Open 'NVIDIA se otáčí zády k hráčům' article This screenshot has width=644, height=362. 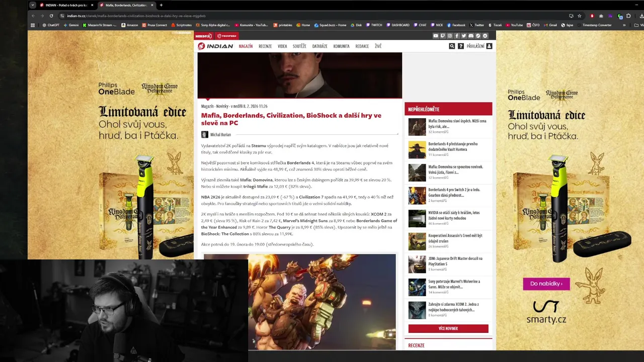coord(454,215)
